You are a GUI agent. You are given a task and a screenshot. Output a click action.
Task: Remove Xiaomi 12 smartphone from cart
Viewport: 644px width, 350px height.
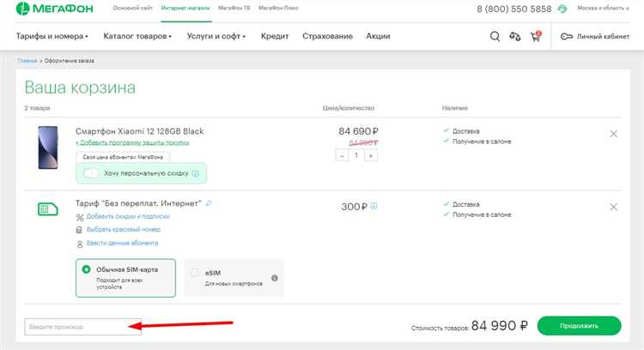[x=613, y=134]
